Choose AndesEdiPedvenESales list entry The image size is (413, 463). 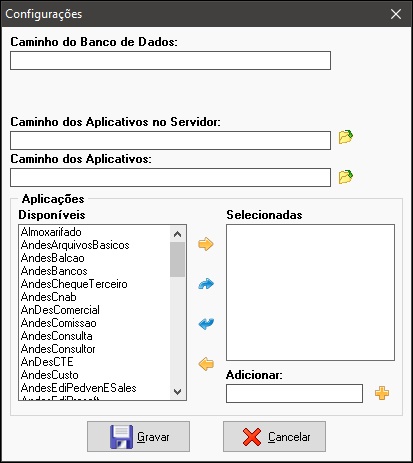79,388
